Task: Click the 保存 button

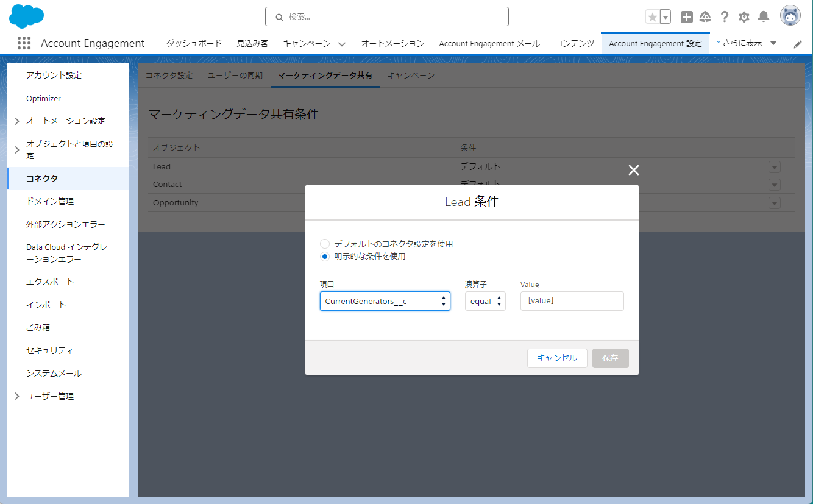Action: (x=611, y=358)
